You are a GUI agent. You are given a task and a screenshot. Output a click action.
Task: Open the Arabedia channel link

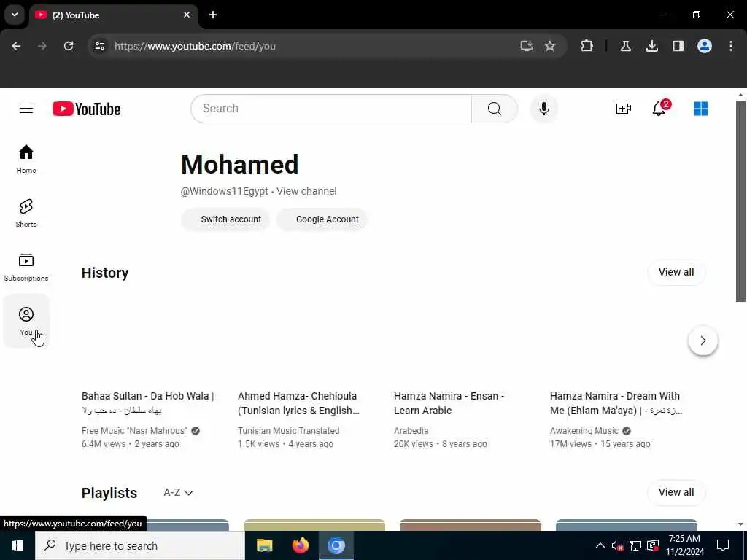[411, 430]
